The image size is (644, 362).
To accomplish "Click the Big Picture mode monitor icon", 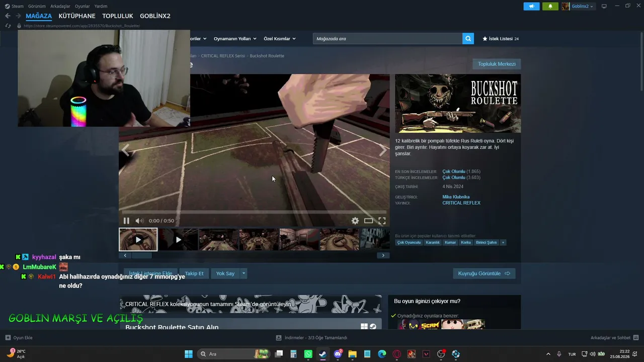I will click(x=604, y=6).
